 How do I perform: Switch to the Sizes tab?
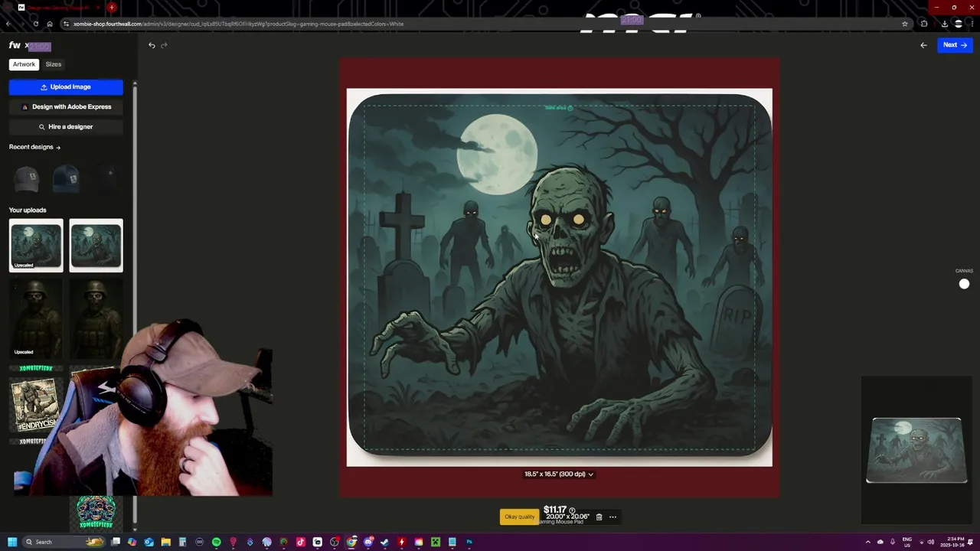(x=54, y=64)
